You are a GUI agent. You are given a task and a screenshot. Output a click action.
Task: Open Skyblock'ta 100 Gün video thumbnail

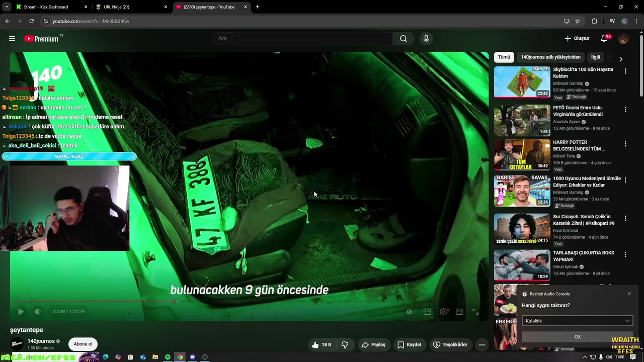tap(522, 82)
